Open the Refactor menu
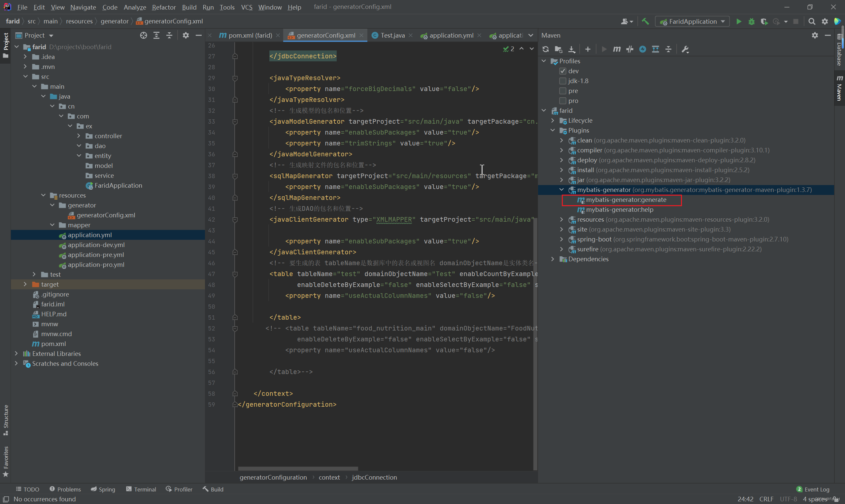This screenshot has height=504, width=845. point(163,7)
